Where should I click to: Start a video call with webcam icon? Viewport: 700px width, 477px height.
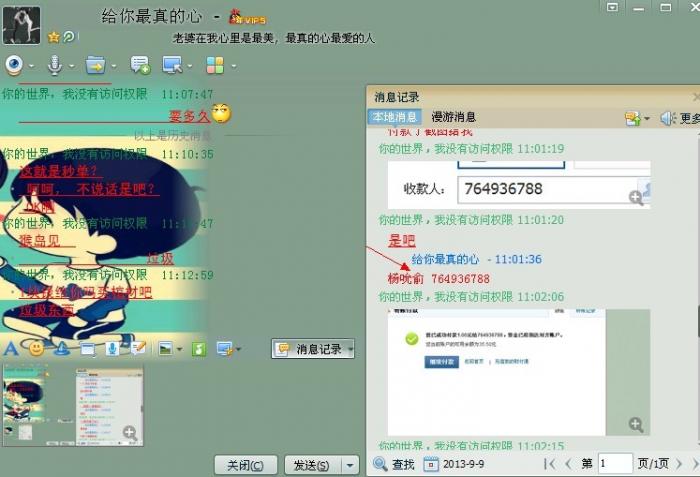14,65
